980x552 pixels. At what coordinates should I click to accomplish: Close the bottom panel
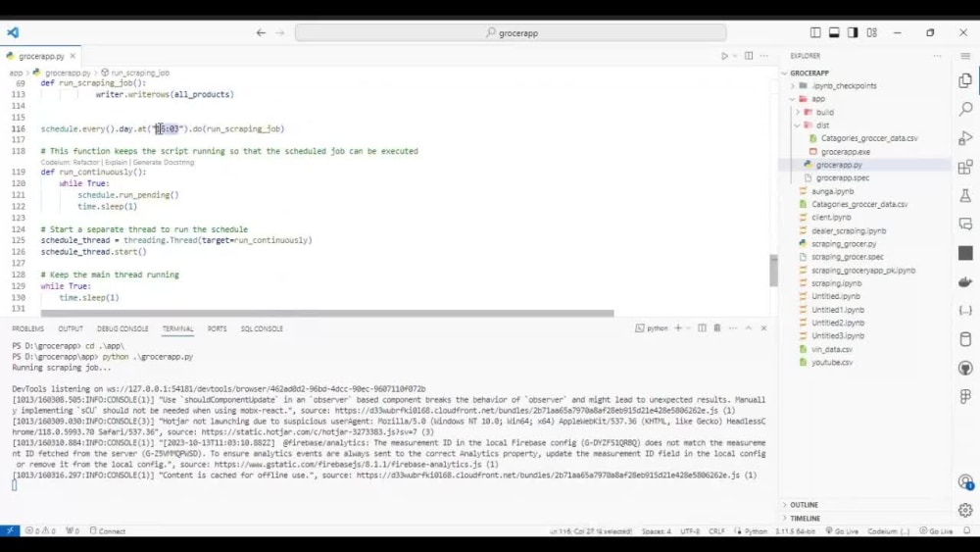(763, 328)
